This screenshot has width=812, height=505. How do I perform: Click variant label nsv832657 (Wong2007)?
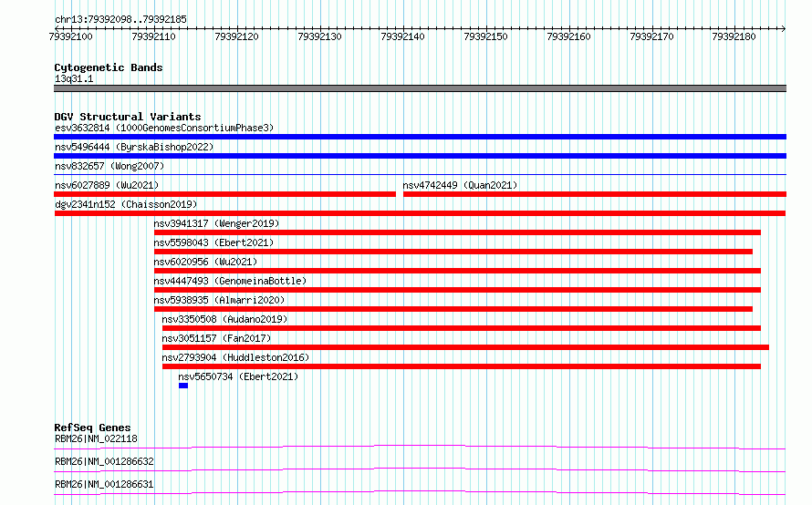pyautogui.click(x=109, y=166)
